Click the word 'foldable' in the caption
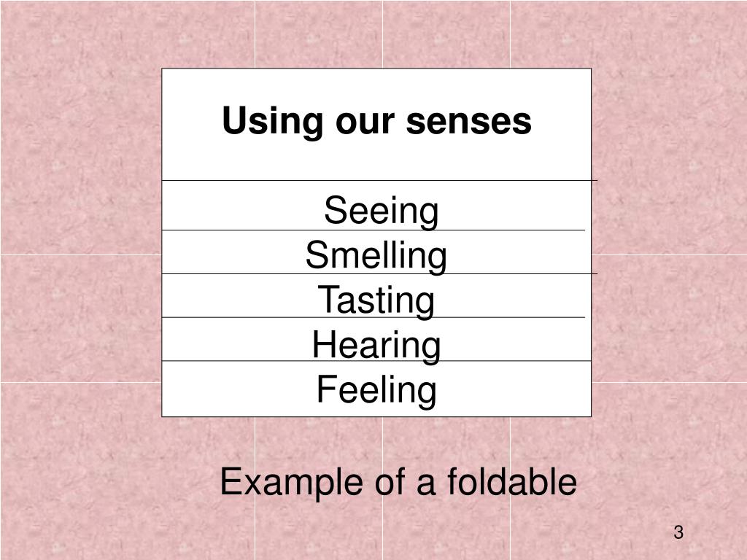This screenshot has width=747, height=560. coord(511,481)
